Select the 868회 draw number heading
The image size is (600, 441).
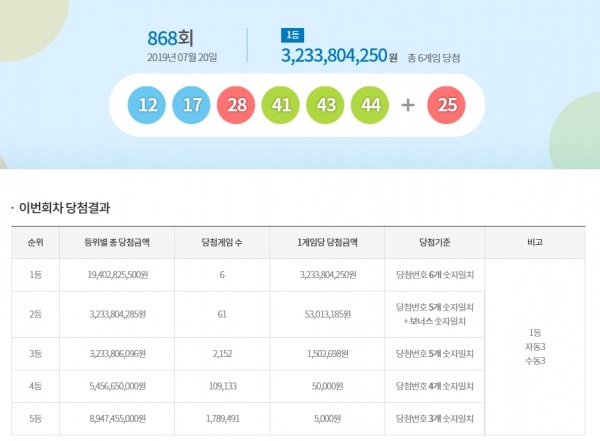[170, 38]
